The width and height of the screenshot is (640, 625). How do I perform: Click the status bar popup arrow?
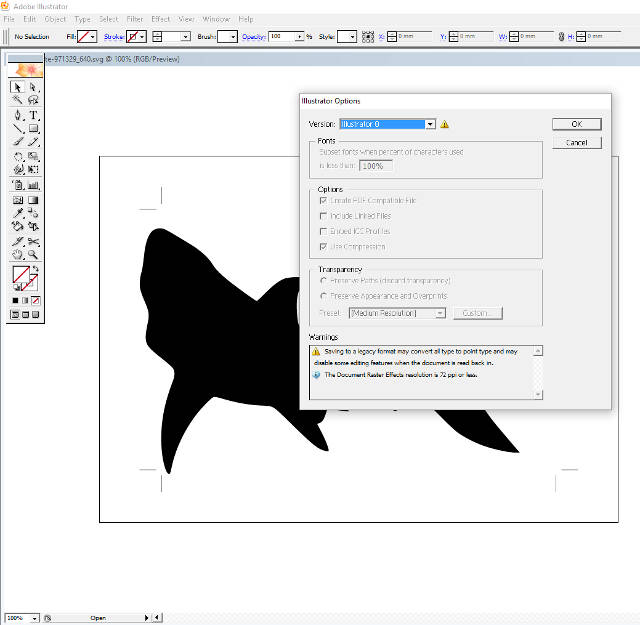pos(146,618)
